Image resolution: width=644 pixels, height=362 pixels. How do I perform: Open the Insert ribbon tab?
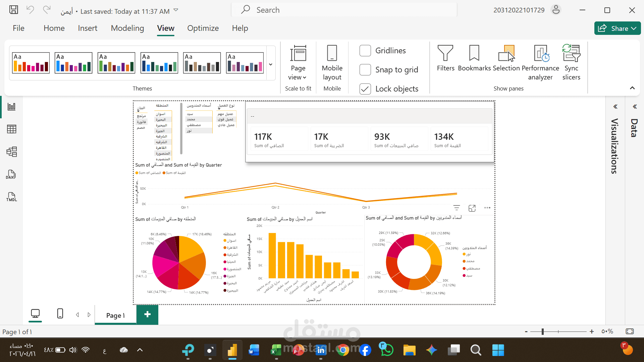88,28
